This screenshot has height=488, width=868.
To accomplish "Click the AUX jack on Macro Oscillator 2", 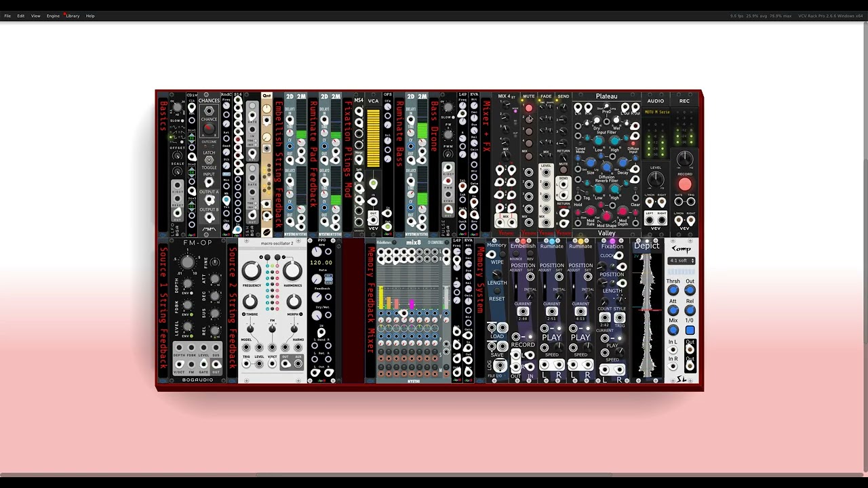I will pos(298,363).
